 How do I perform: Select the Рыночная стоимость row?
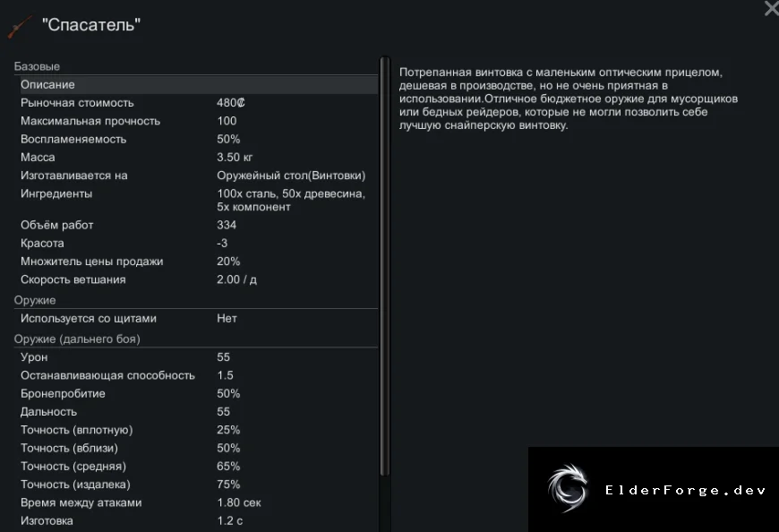coord(196,103)
